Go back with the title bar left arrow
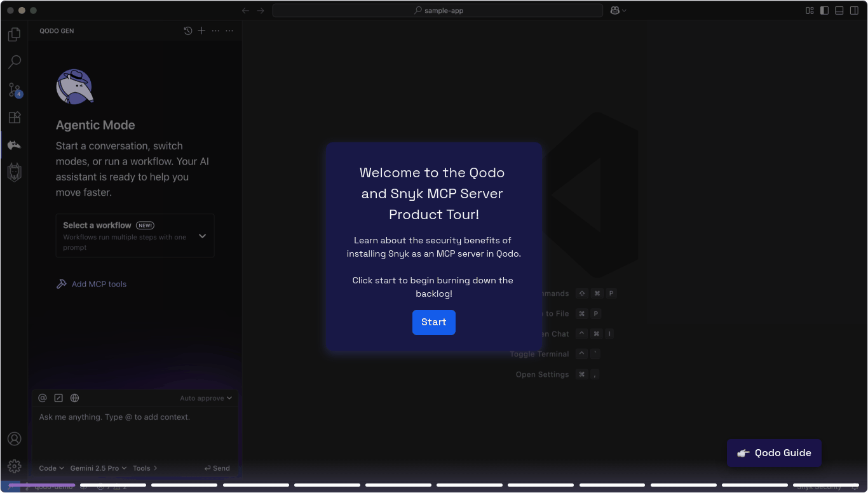Viewport: 868px width, 493px height. [245, 10]
